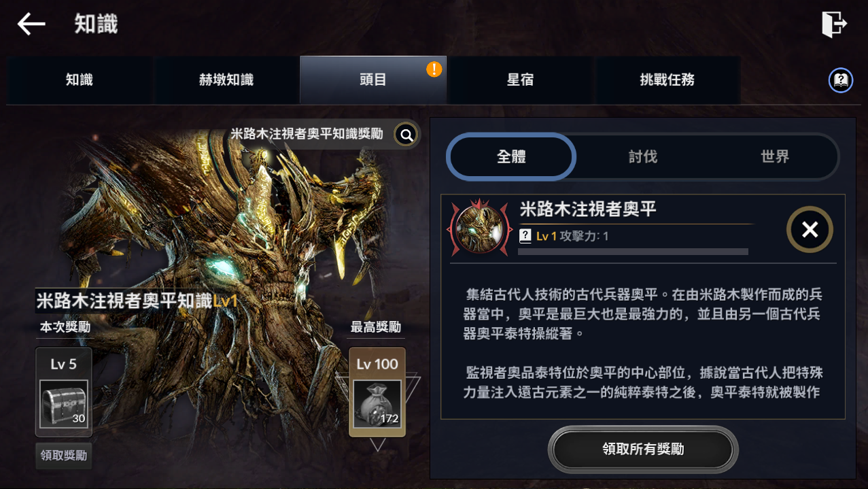The width and height of the screenshot is (868, 489).
Task: Open the 赫墩知識 tab
Action: point(226,80)
